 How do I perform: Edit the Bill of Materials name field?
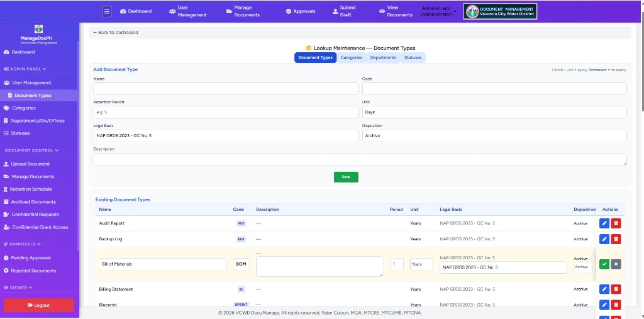[163, 264]
